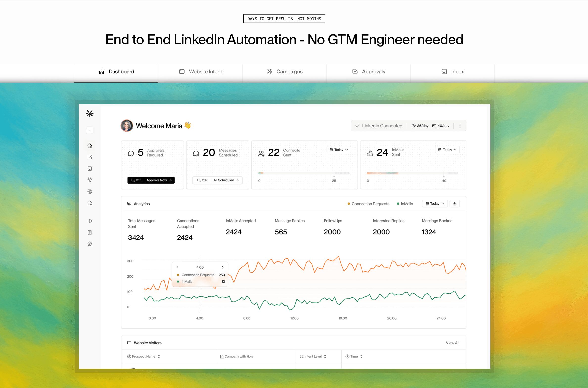The width and height of the screenshot is (588, 388).
Task: Click the analytics download icon
Action: pos(454,204)
